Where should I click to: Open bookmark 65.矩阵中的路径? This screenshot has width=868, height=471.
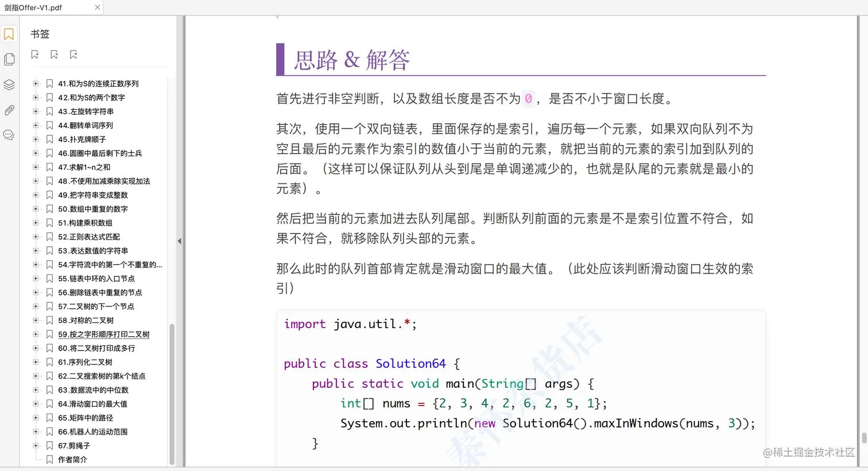(86, 418)
